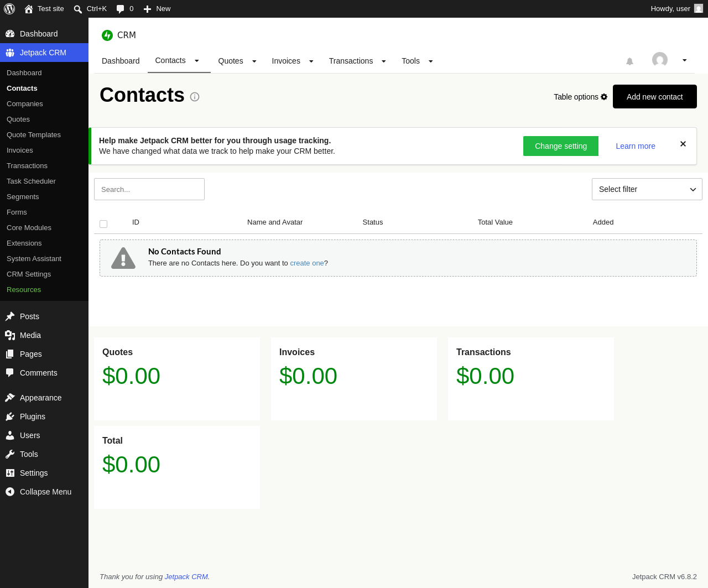Screen dimensions: 708x588
Task: Open the Quotes tab in CRM navigation
Action: click(231, 61)
